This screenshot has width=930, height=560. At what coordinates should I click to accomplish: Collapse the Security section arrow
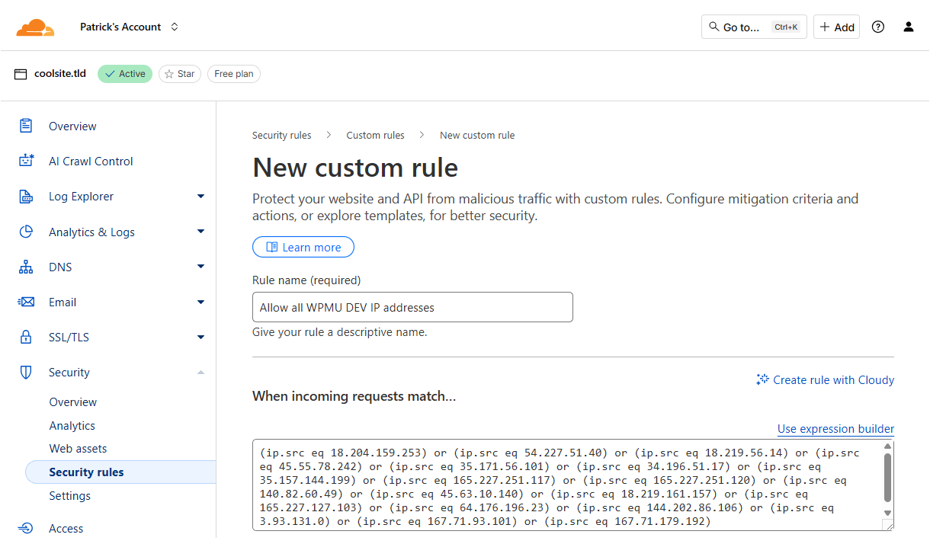click(x=200, y=372)
